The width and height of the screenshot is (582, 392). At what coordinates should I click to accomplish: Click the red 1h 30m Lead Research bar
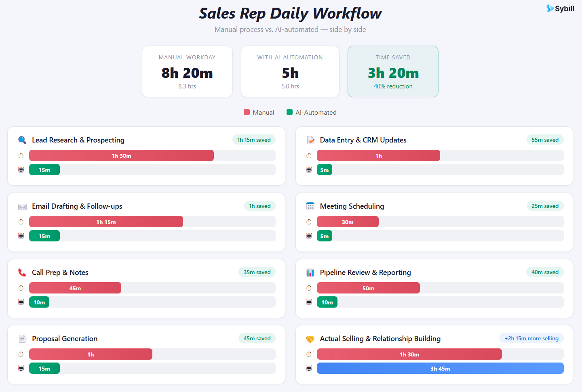tap(121, 156)
